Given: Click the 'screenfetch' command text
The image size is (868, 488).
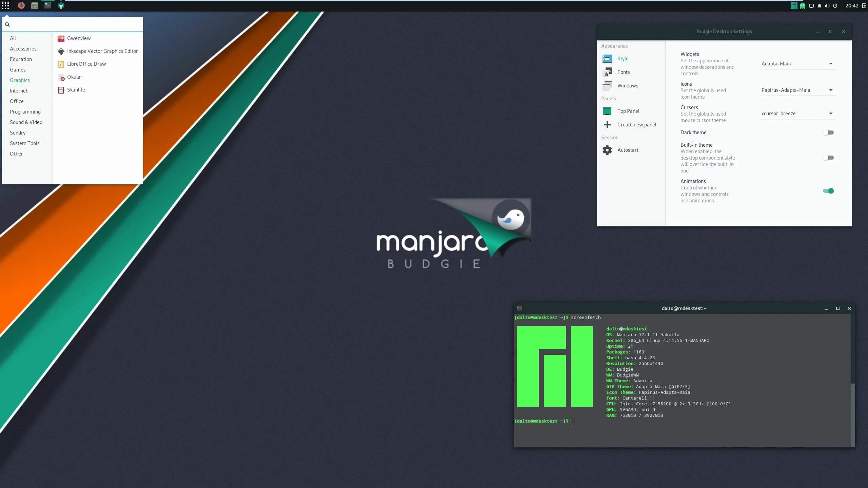Looking at the screenshot, I should pyautogui.click(x=586, y=318).
